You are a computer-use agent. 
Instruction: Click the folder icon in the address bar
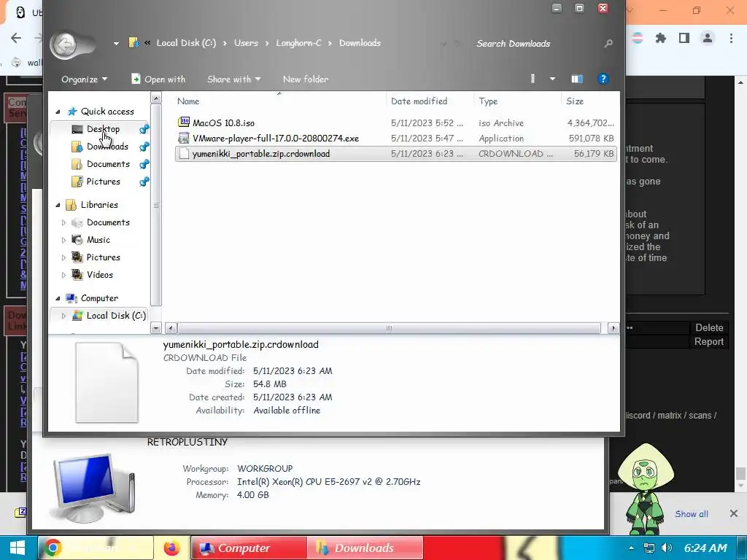click(x=134, y=43)
